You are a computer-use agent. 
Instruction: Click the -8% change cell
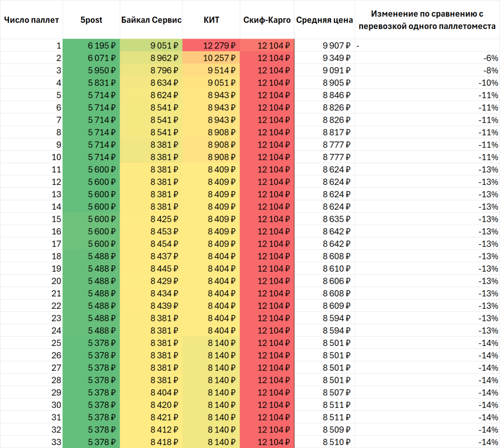click(427, 70)
